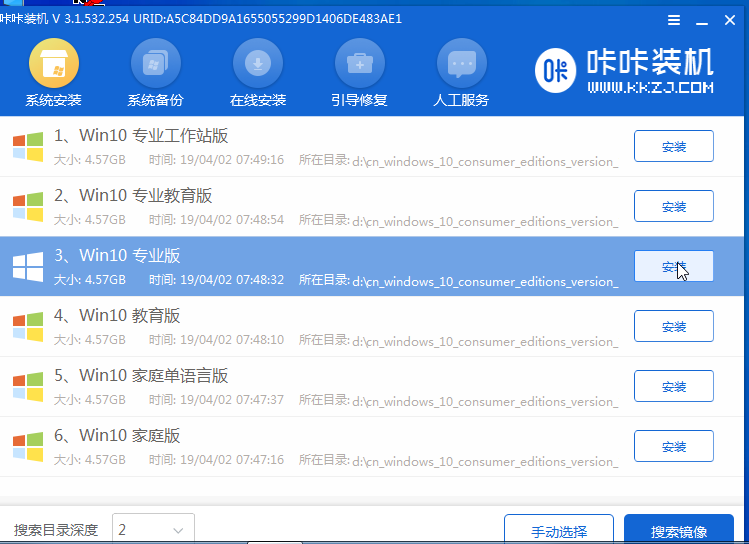This screenshot has height=544, width=749.
Task: Select the 引导修复 tab label
Action: coord(360,100)
